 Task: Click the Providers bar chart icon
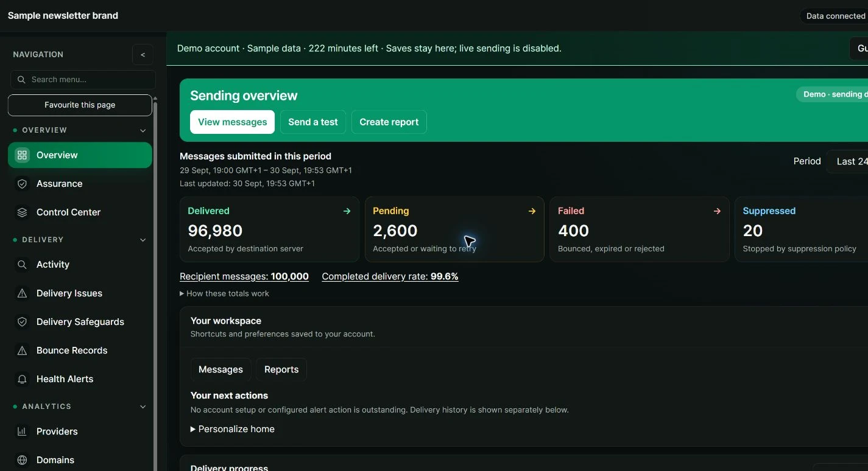pyautogui.click(x=22, y=431)
